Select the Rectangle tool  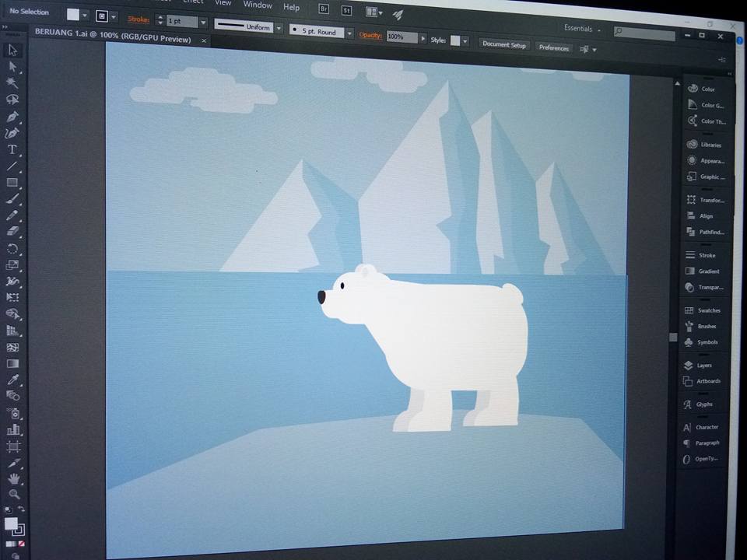[x=12, y=182]
